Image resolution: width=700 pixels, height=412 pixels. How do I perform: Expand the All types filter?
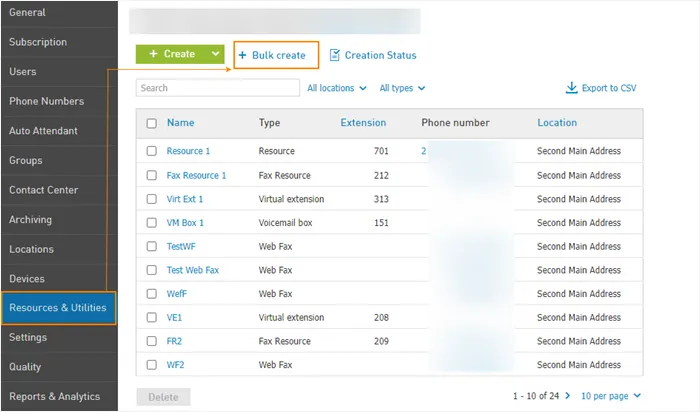click(402, 88)
